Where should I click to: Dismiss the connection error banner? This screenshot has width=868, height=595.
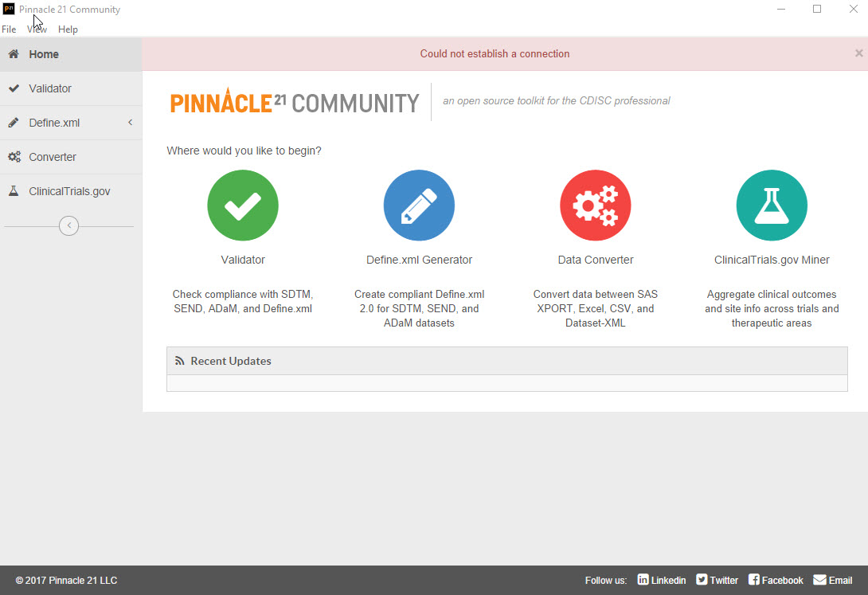[x=858, y=53]
